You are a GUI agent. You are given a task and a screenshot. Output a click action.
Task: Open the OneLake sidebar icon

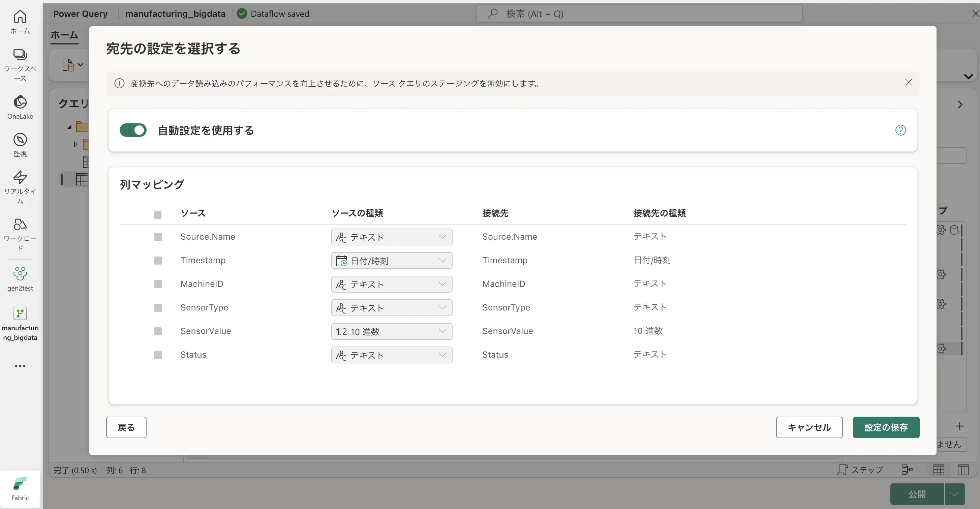point(20,107)
